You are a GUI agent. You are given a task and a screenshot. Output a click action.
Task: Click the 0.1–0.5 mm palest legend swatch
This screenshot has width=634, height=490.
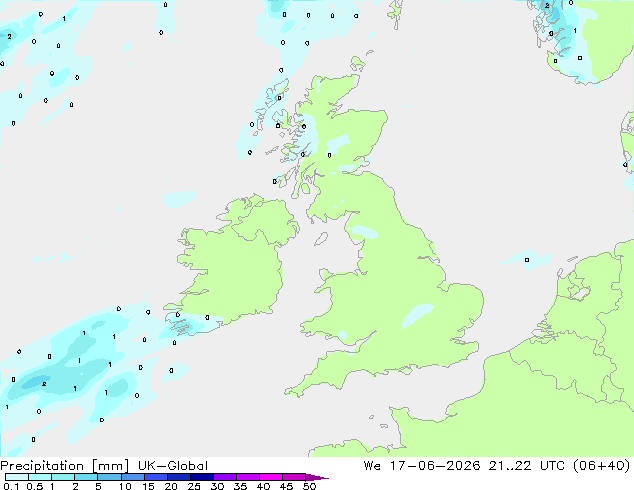tap(17, 477)
